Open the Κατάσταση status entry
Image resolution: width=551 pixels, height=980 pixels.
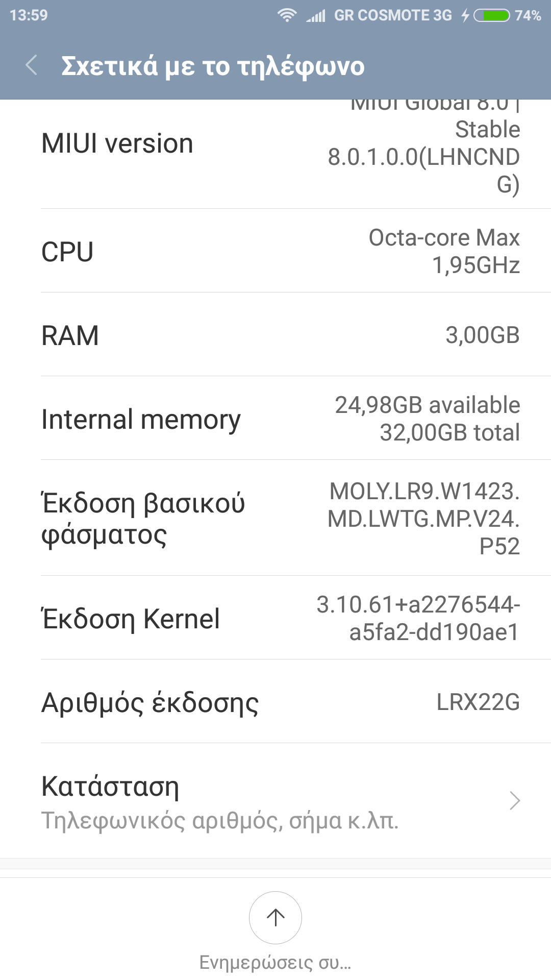pyautogui.click(x=219, y=801)
